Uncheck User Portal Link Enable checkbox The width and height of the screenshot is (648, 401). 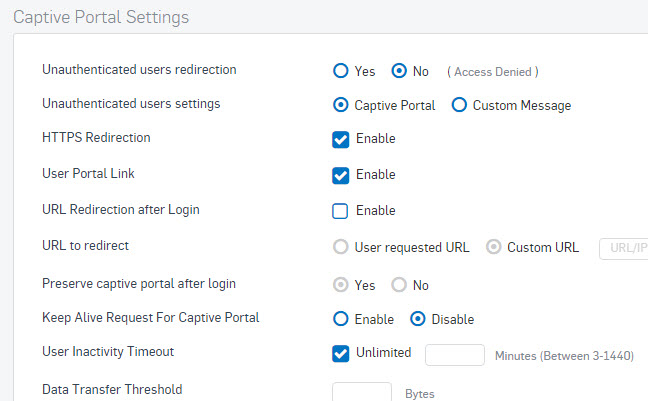click(341, 175)
